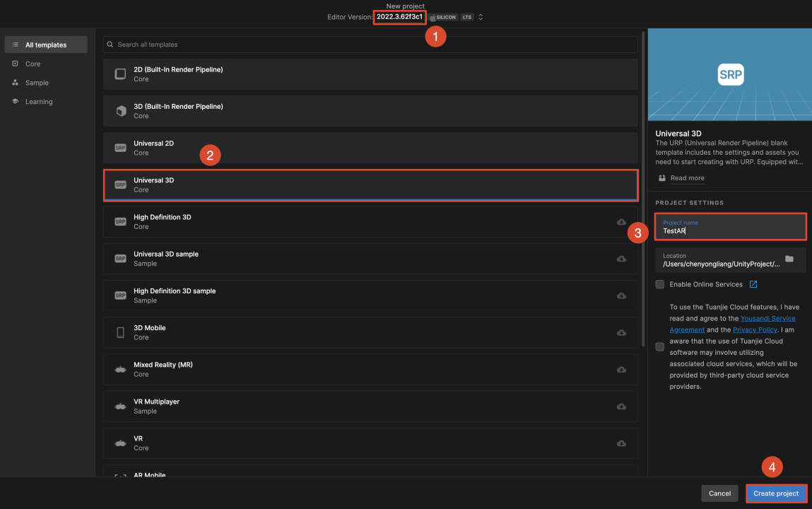
Task: Choose the 3D Mobile template
Action: [x=370, y=332]
